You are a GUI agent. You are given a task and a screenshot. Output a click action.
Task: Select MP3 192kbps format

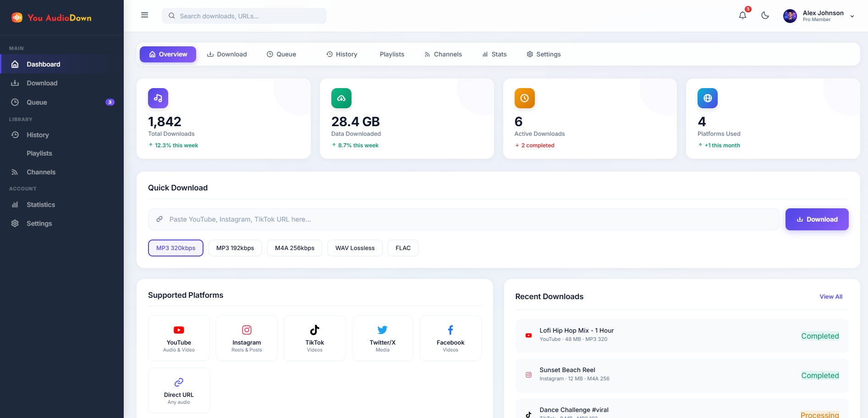235,248
